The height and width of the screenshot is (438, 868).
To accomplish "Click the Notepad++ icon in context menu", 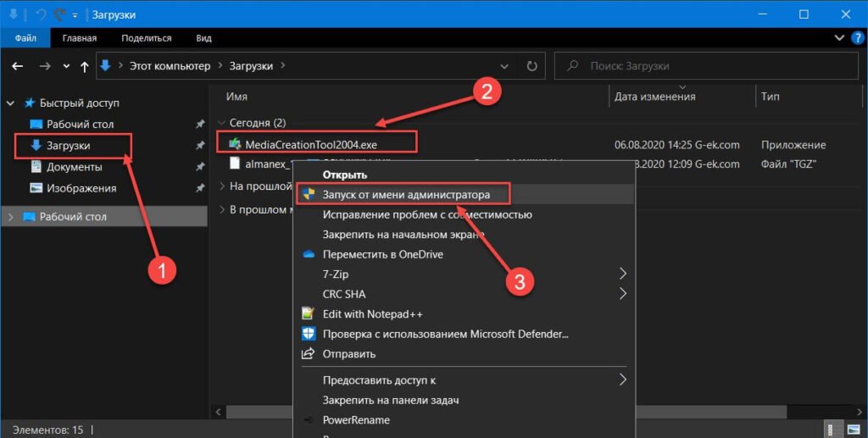I will click(309, 314).
